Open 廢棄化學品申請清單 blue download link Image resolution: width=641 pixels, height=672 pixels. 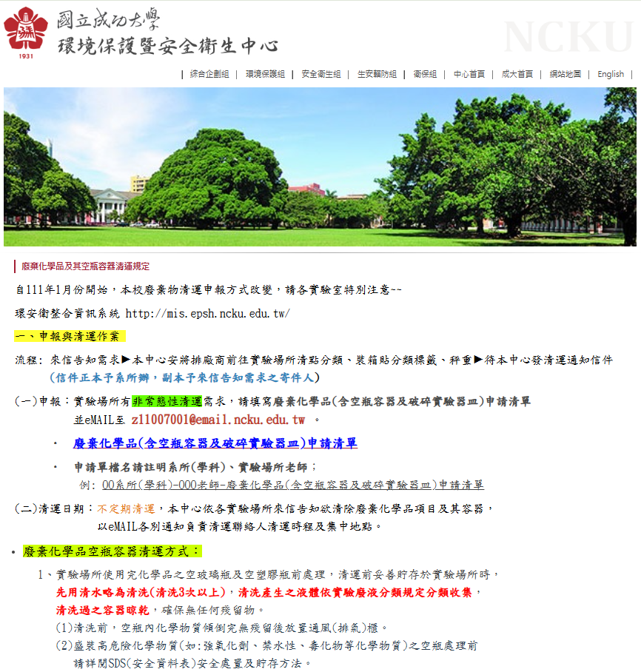click(x=215, y=443)
